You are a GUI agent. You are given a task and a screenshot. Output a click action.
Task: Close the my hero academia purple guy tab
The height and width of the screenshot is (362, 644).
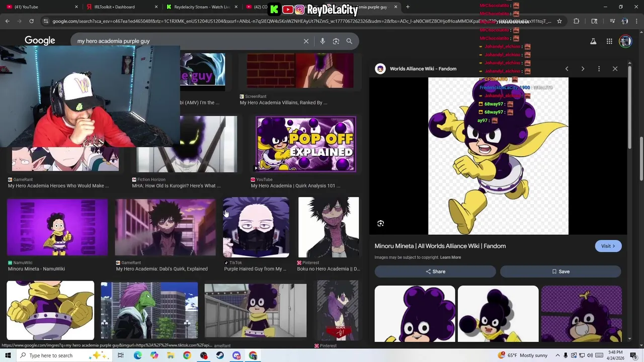(396, 7)
